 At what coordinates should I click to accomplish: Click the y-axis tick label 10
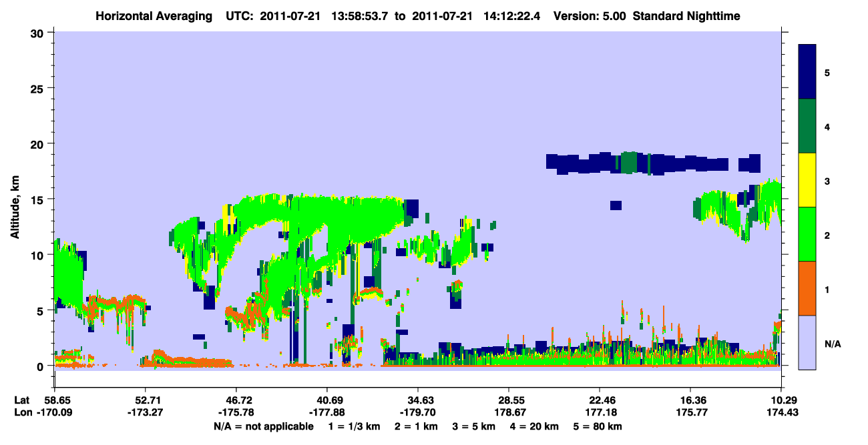pos(37,255)
